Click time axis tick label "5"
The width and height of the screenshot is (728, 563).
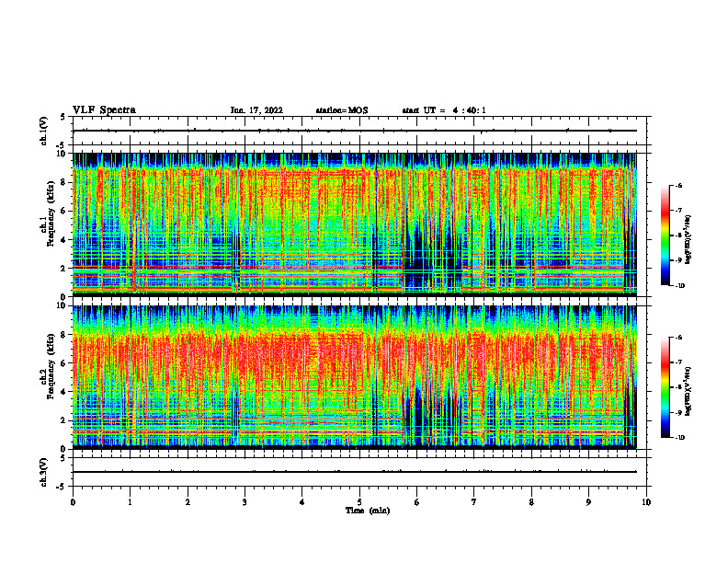pos(359,502)
